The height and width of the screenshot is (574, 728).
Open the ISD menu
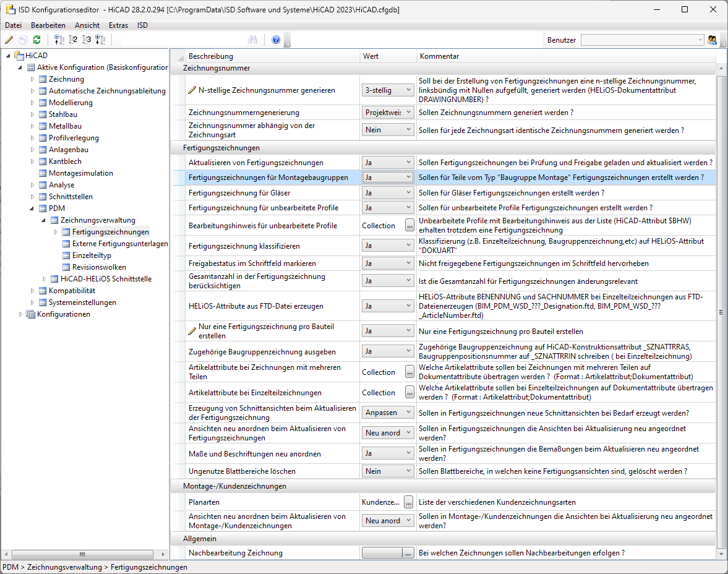click(142, 25)
